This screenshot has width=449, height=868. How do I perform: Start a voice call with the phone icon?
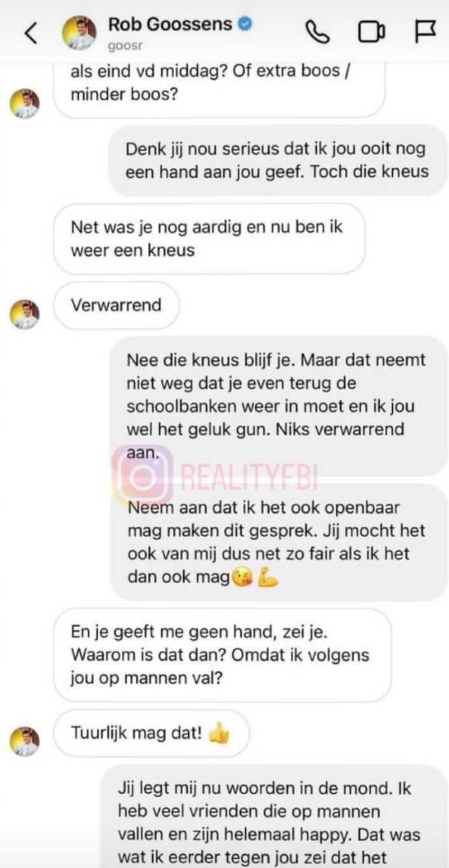[x=317, y=32]
